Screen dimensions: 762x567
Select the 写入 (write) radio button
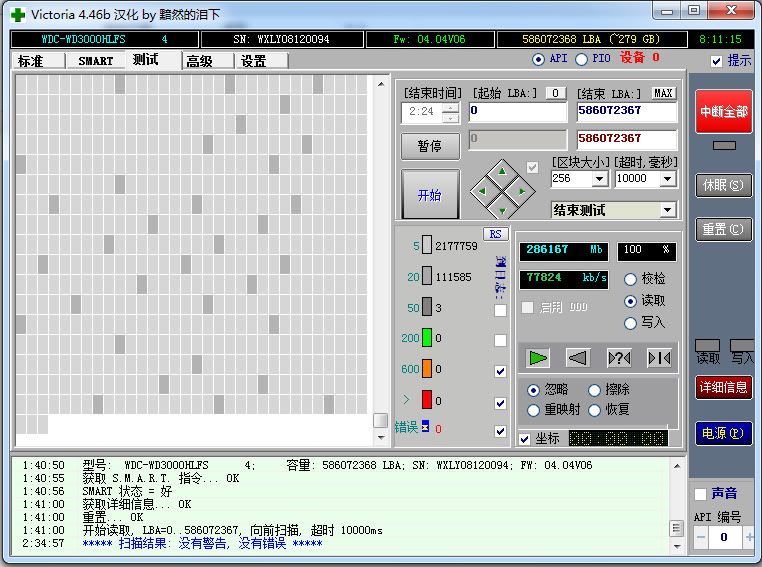point(630,323)
